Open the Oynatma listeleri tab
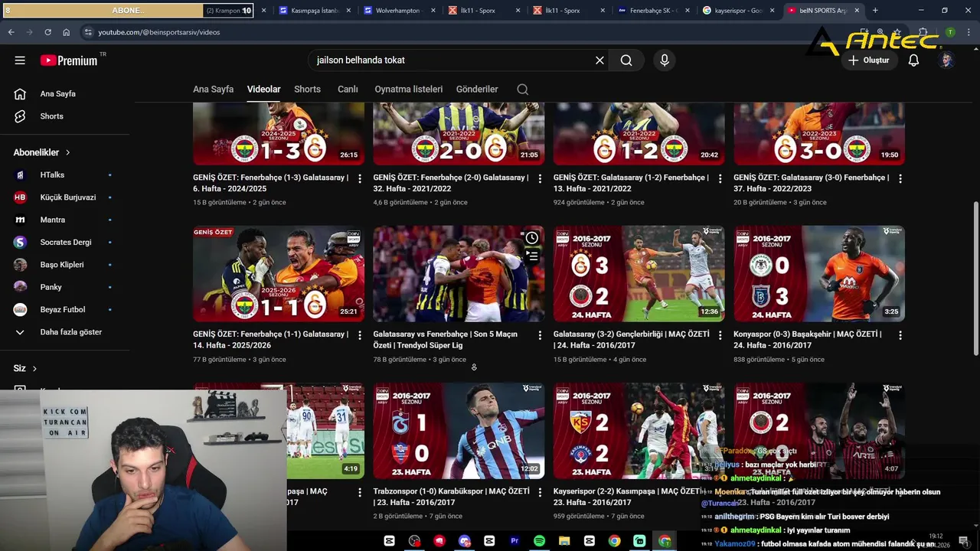 [408, 90]
